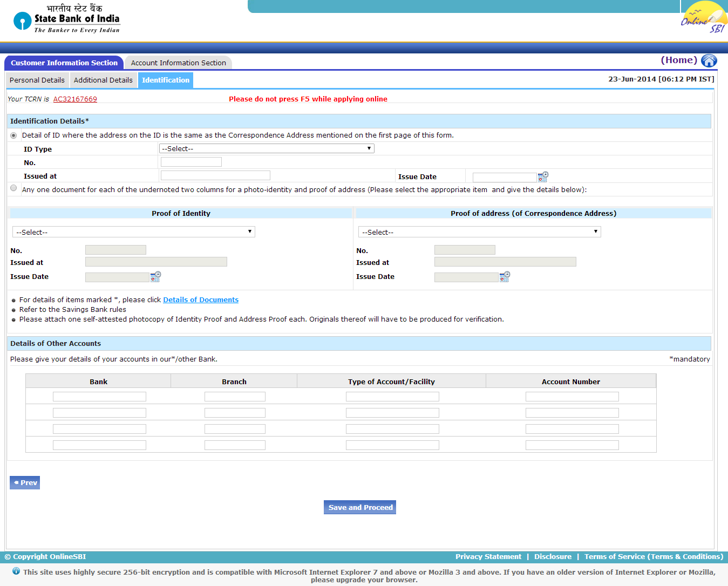The width and height of the screenshot is (728, 586).
Task: Click the Identification Details* heading
Action: coord(50,121)
